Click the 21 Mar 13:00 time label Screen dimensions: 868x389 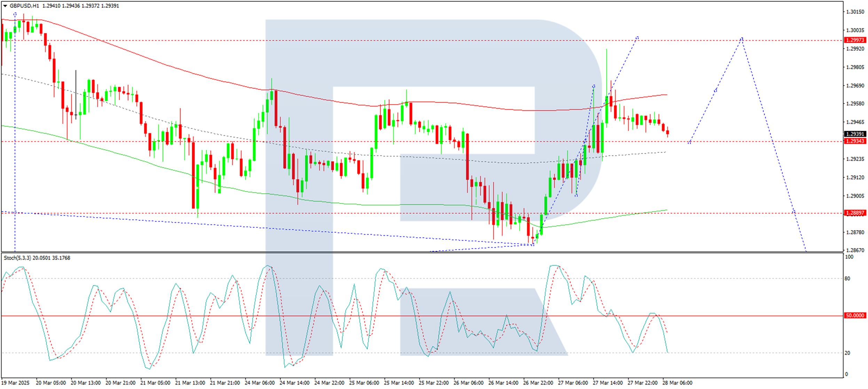[190, 383]
